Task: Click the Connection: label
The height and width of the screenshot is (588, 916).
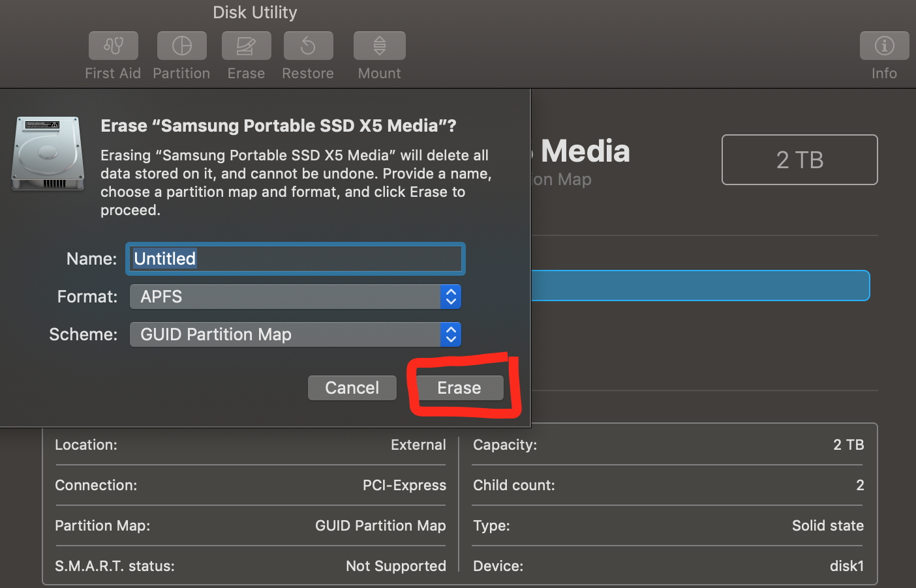Action: coord(96,485)
